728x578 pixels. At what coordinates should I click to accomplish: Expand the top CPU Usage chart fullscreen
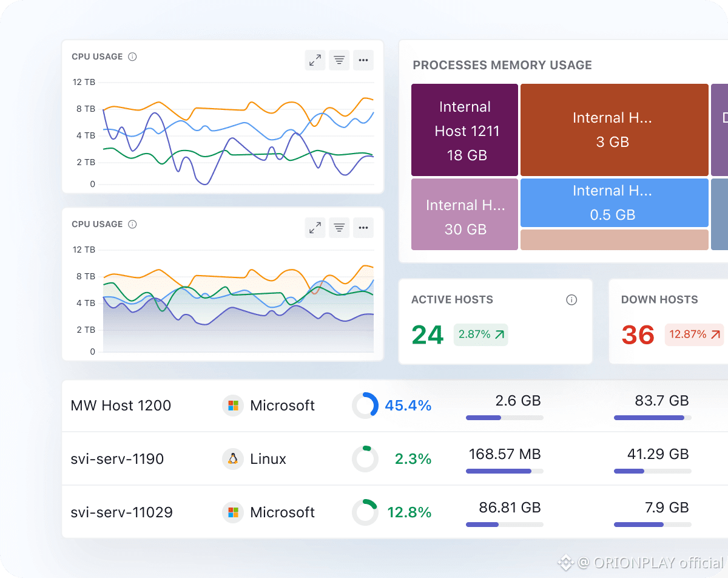[315, 60]
